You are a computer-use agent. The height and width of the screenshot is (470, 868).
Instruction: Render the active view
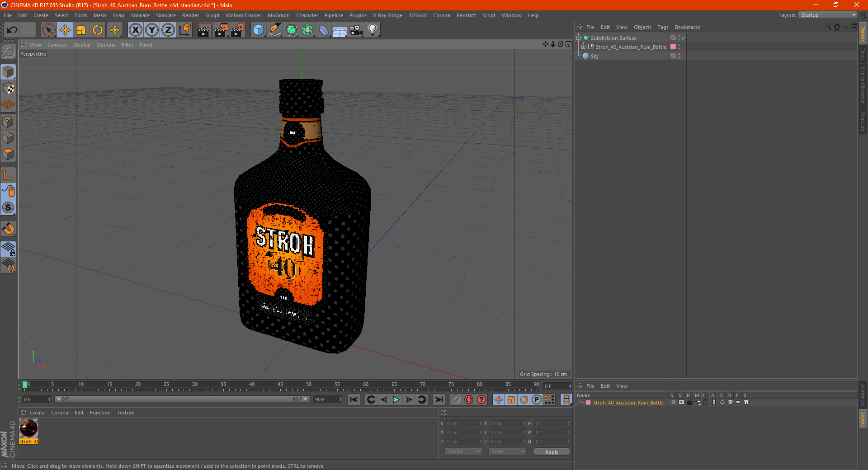click(x=204, y=30)
